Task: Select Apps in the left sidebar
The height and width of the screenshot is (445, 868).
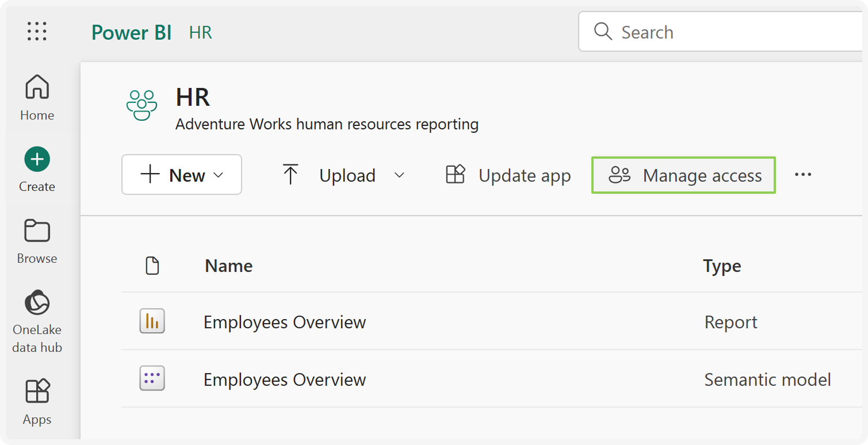Action: tap(36, 390)
